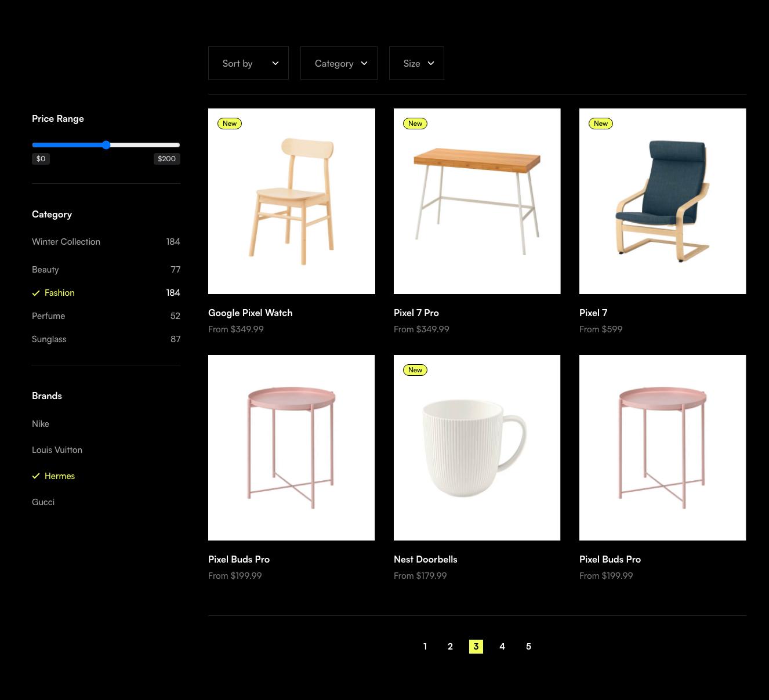Uncheck the Fashion category filter
769x700 pixels.
pos(59,293)
